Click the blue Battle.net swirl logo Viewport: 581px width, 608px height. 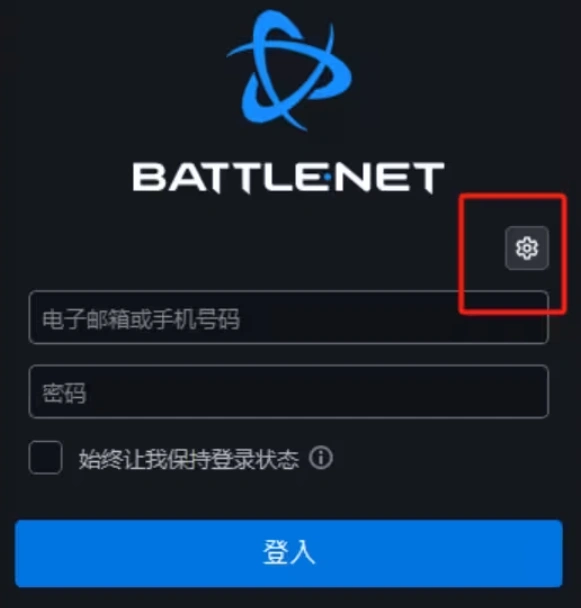[x=289, y=70]
